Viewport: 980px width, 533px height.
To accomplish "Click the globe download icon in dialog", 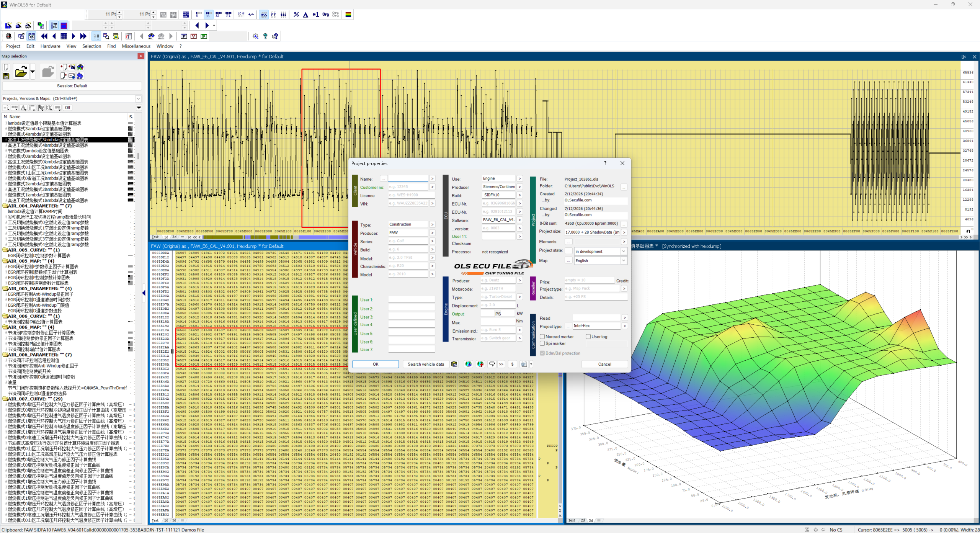I will tap(468, 364).
